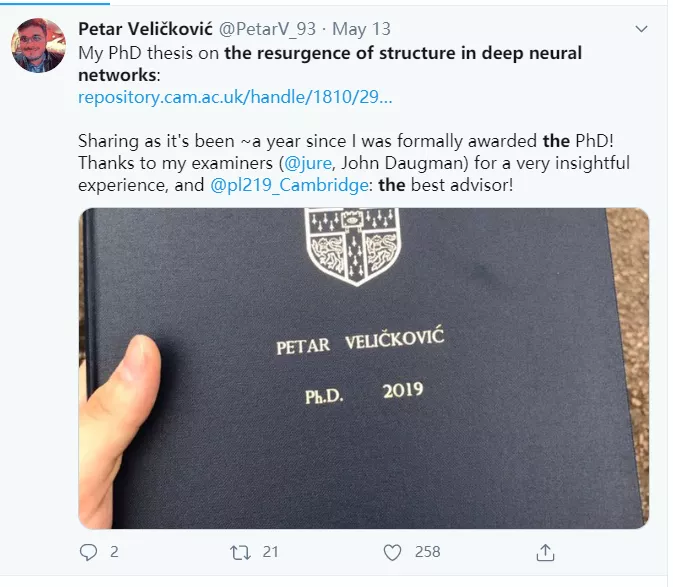Click the May 13 timestamp
The height and width of the screenshot is (587, 673).
361,29
